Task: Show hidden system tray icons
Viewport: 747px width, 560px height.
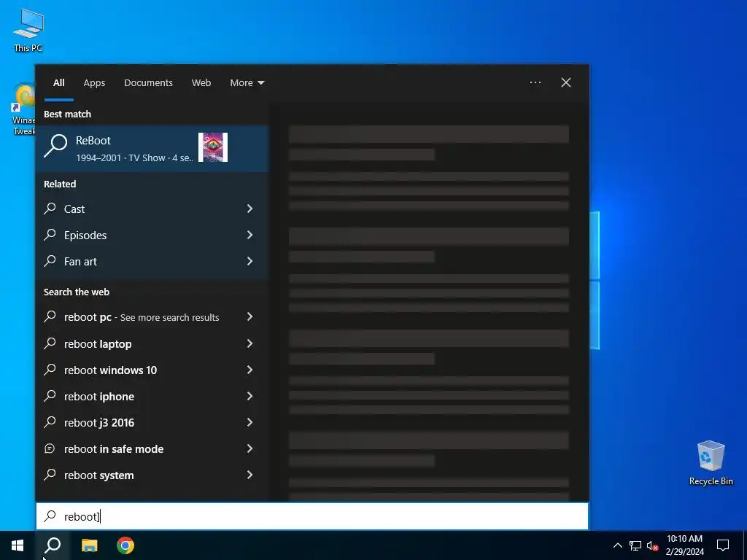Action: tap(617, 545)
